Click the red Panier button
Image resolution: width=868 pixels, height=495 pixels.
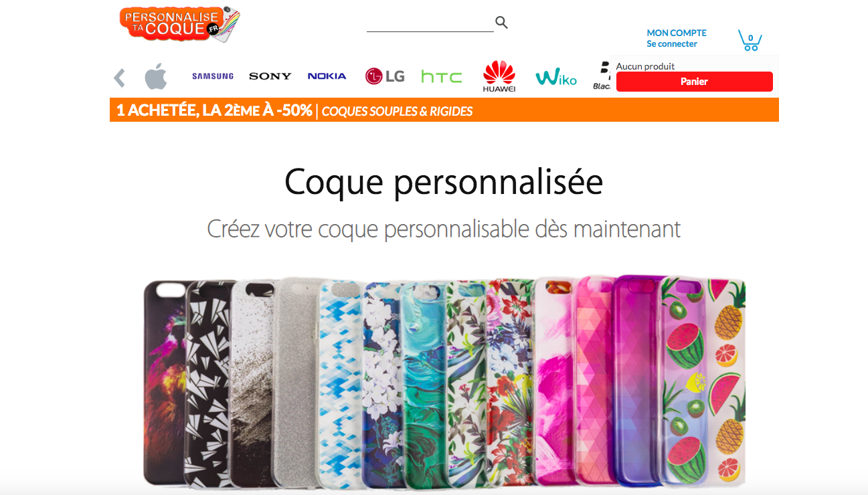(x=694, y=82)
